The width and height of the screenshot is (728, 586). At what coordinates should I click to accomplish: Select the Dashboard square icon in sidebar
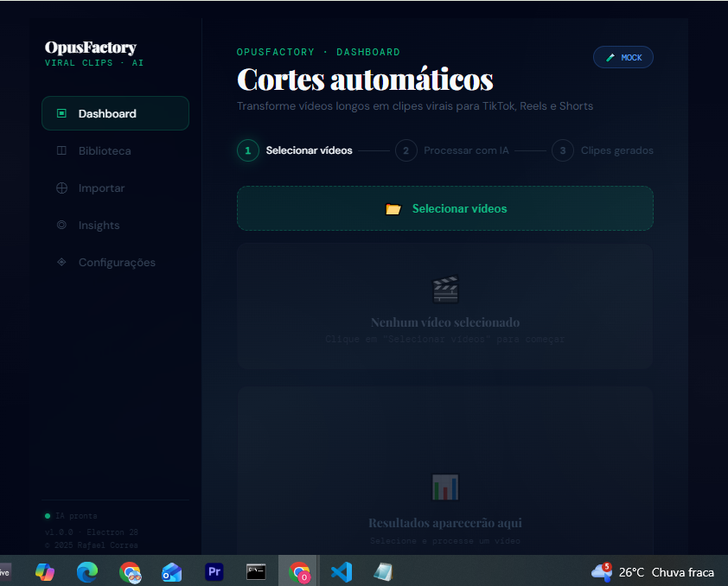61,112
